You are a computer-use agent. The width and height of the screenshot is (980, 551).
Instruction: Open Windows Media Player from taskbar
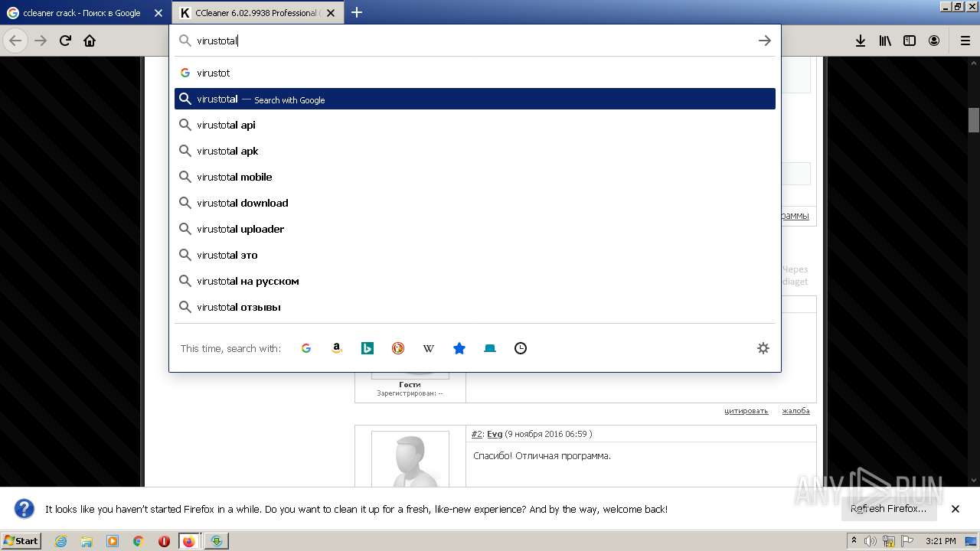[113, 541]
